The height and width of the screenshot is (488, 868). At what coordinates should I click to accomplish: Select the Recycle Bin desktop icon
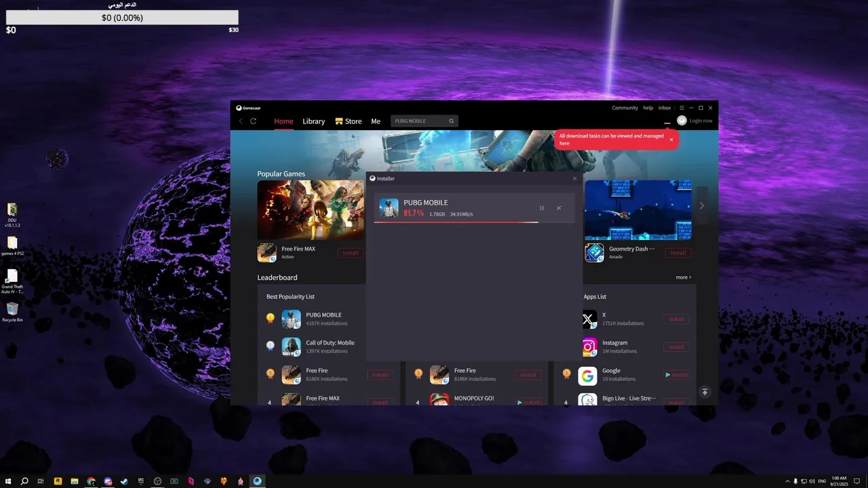pyautogui.click(x=12, y=312)
